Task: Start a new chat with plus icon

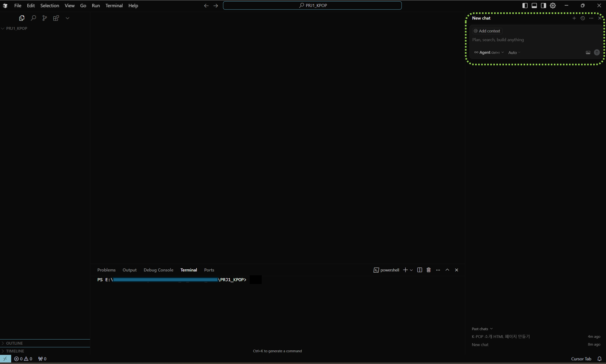Action: [x=574, y=18]
